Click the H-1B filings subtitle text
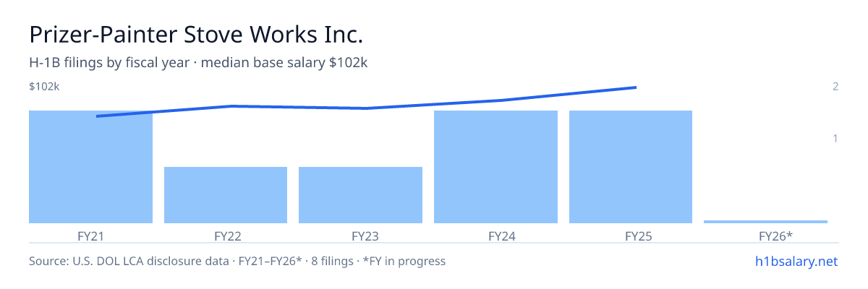 pyautogui.click(x=198, y=63)
